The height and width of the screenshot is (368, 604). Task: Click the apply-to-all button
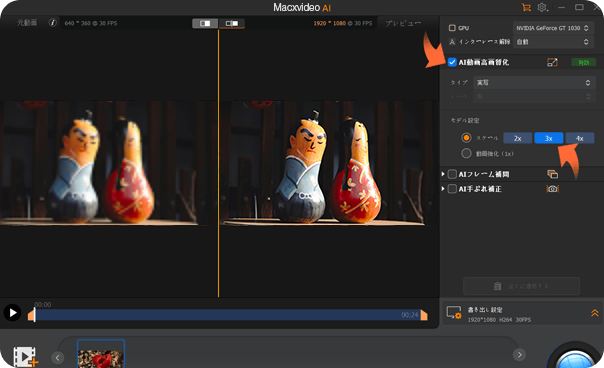pyautogui.click(x=522, y=286)
